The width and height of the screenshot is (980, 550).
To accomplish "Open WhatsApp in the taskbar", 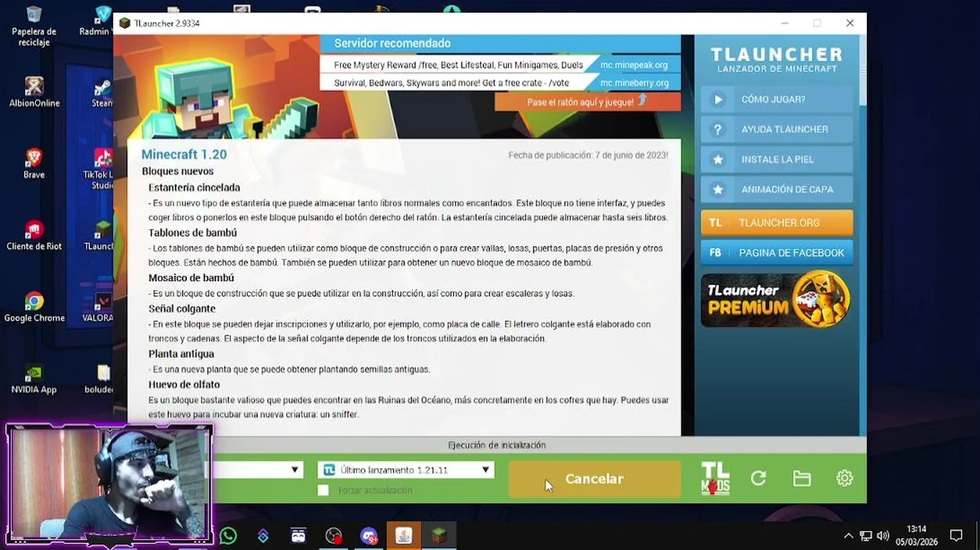I will 228,536.
